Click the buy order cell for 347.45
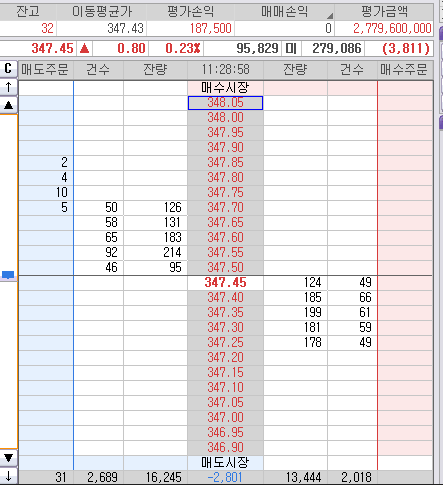Screen dimensions: 443x485 [x=405, y=283]
